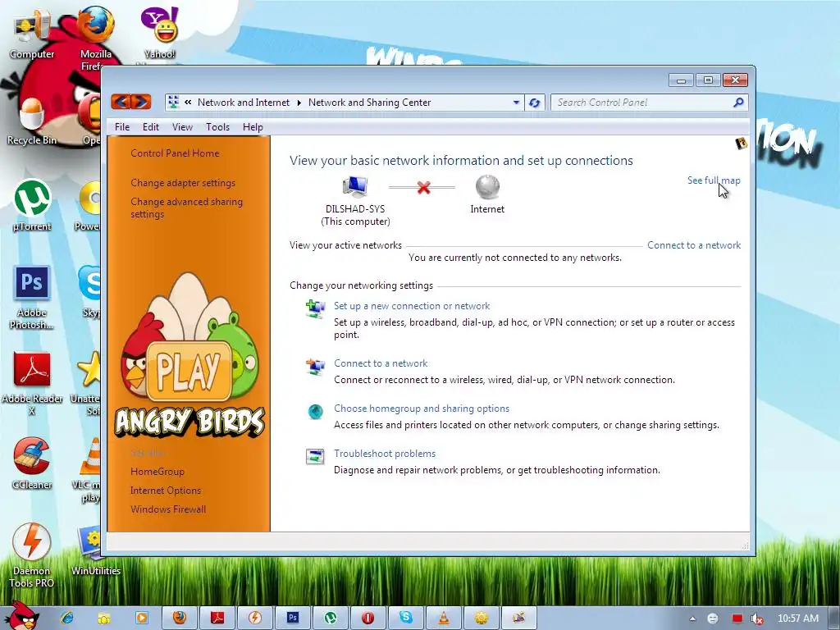Click Connect to a network beside active networks

pyautogui.click(x=694, y=245)
